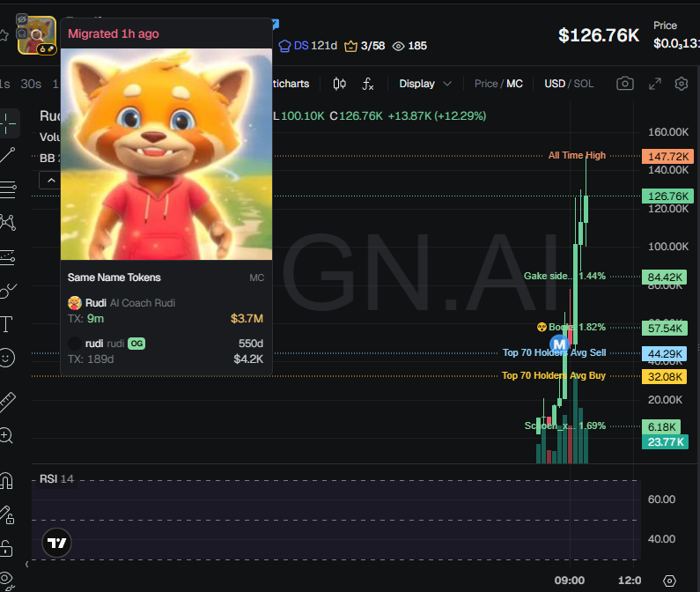Click the hidden eye badge on avatar

22,19
